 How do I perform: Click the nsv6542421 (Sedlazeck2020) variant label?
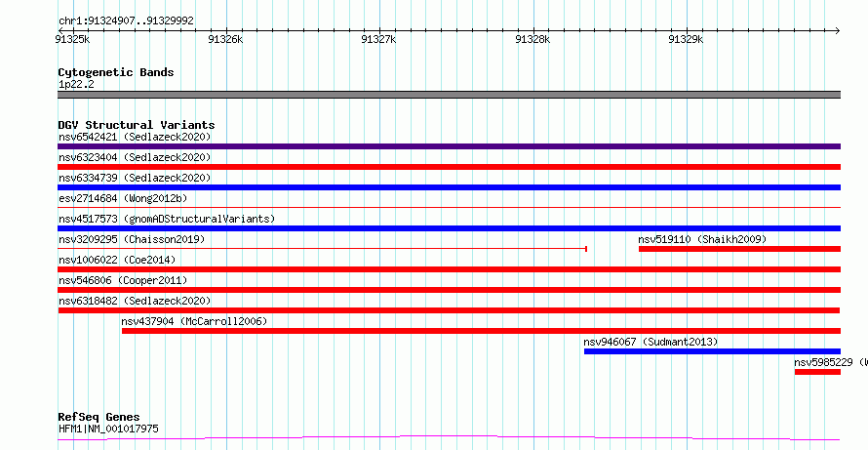click(135, 137)
